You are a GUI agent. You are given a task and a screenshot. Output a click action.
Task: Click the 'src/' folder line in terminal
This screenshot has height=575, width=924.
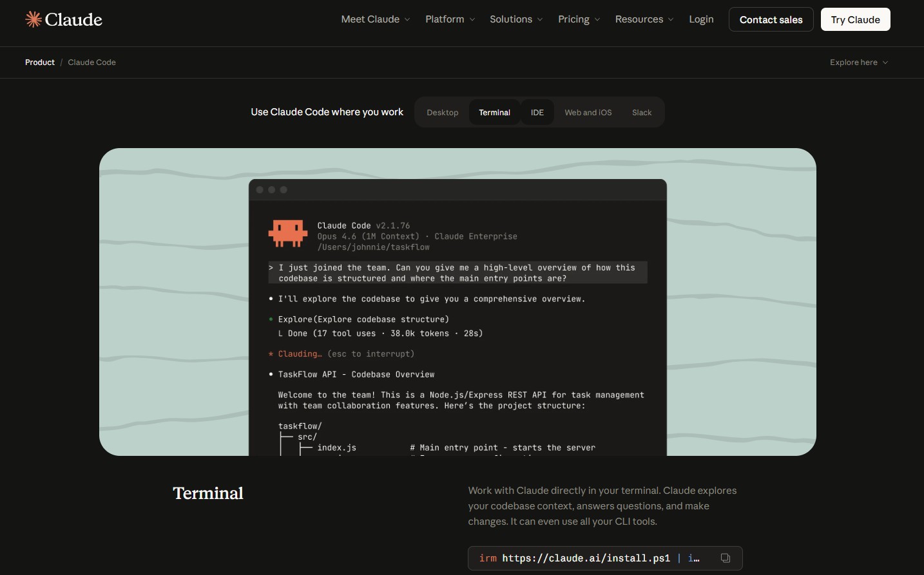pos(307,437)
